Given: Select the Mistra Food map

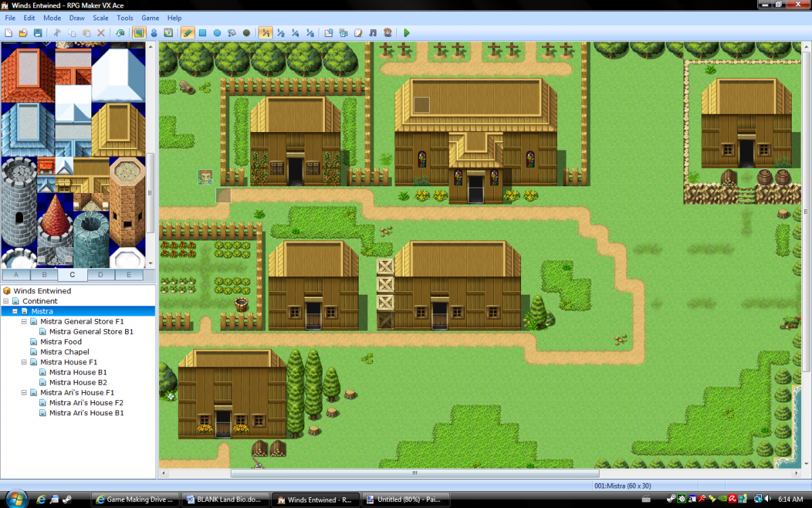Looking at the screenshot, I should coord(61,342).
